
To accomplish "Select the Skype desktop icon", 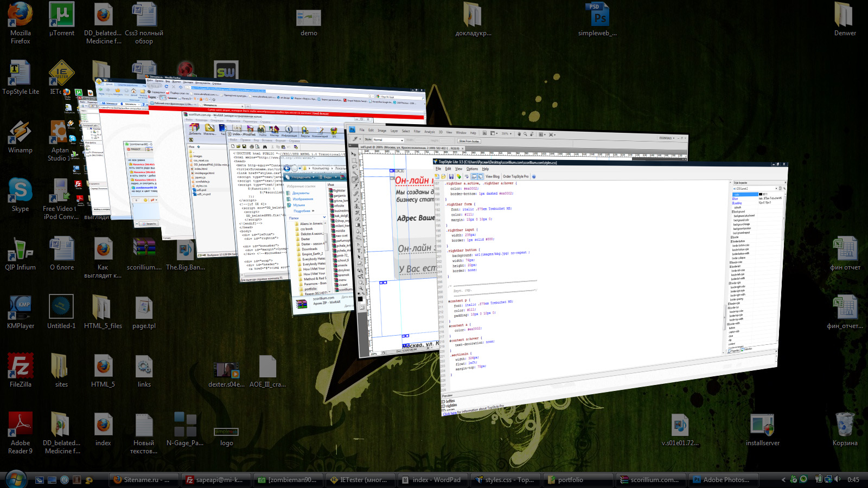I will point(20,196).
